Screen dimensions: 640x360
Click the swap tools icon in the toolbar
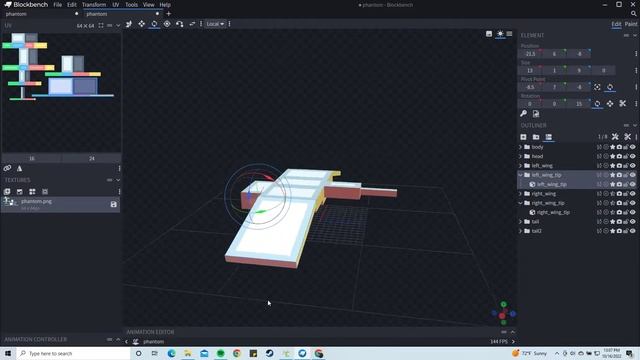(x=192, y=24)
